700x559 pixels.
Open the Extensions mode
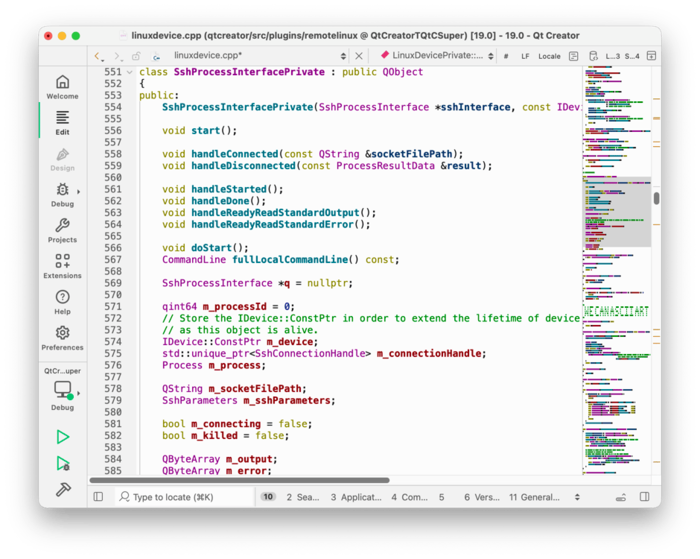(x=62, y=266)
